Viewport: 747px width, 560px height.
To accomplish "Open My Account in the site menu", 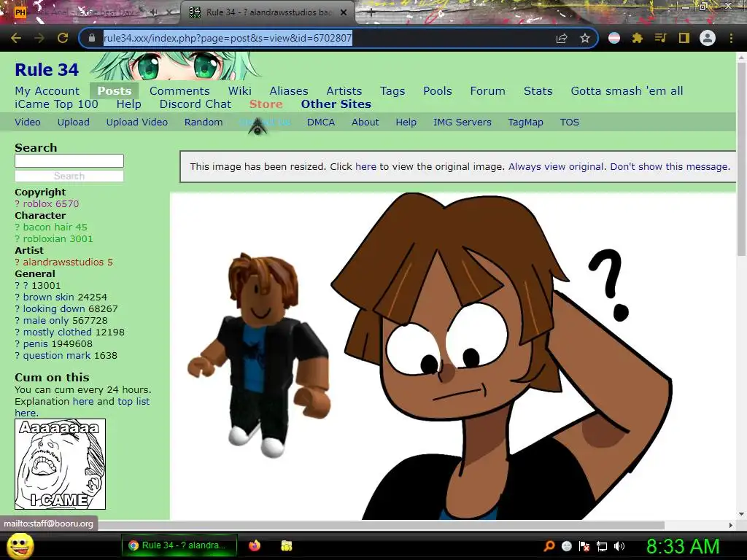I will point(47,91).
